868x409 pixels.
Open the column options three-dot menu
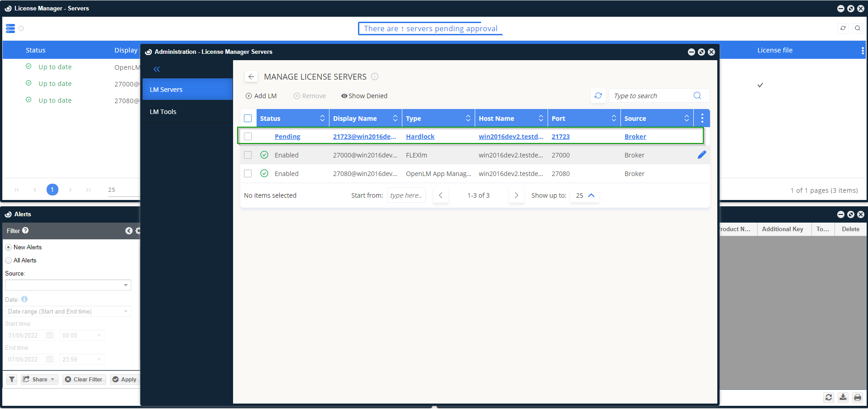pyautogui.click(x=702, y=118)
